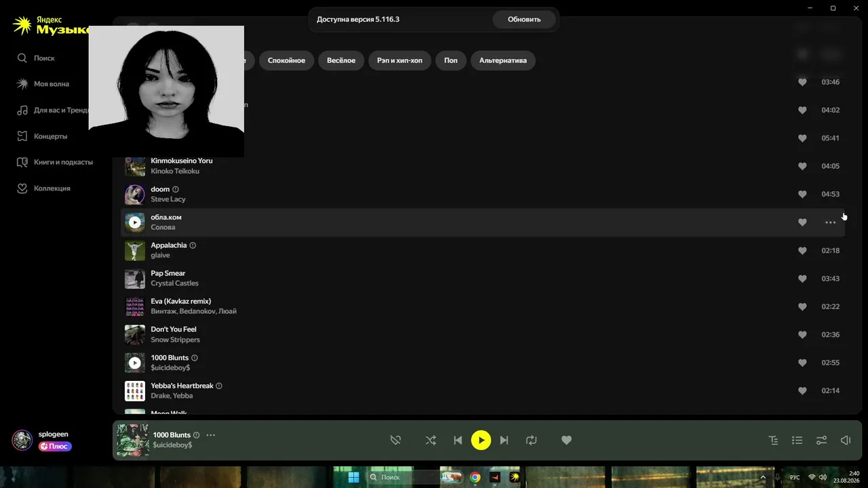Filter by the Спокойное chip

click(286, 60)
